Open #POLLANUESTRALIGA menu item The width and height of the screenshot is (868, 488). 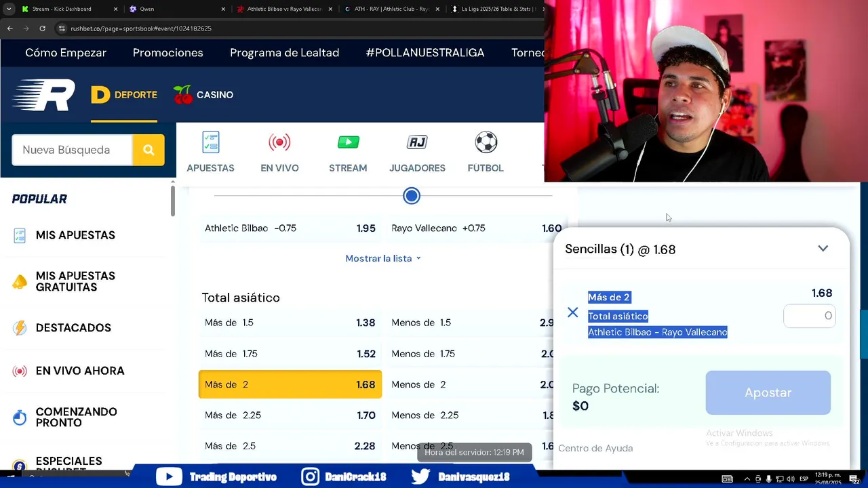coord(425,53)
